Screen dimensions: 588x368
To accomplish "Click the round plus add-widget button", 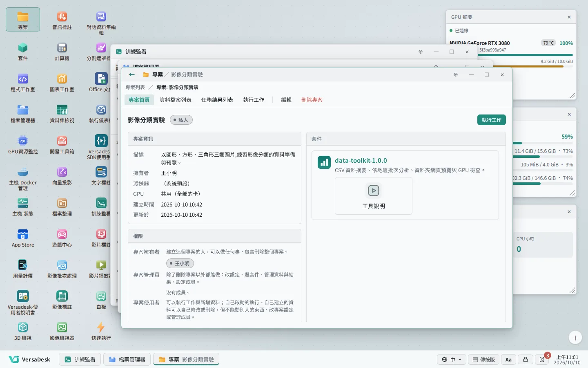I will 575,338.
